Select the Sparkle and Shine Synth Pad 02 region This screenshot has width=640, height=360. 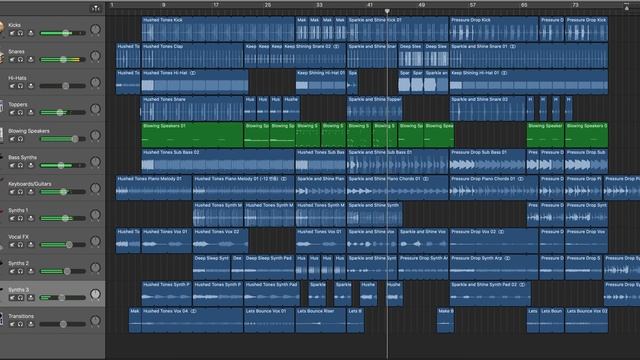pos(490,293)
